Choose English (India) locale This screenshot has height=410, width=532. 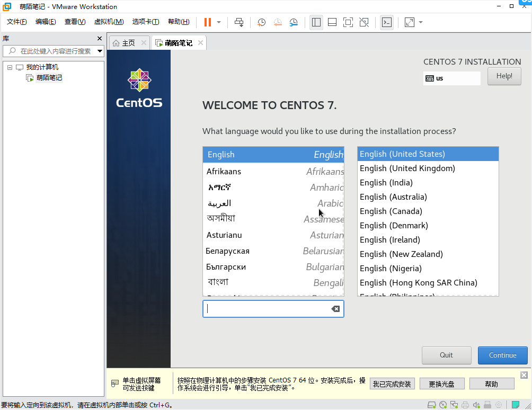pos(428,182)
